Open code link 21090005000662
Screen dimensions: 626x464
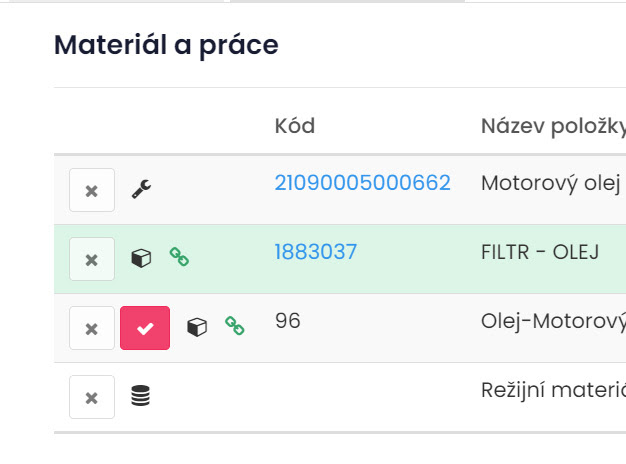(x=362, y=183)
